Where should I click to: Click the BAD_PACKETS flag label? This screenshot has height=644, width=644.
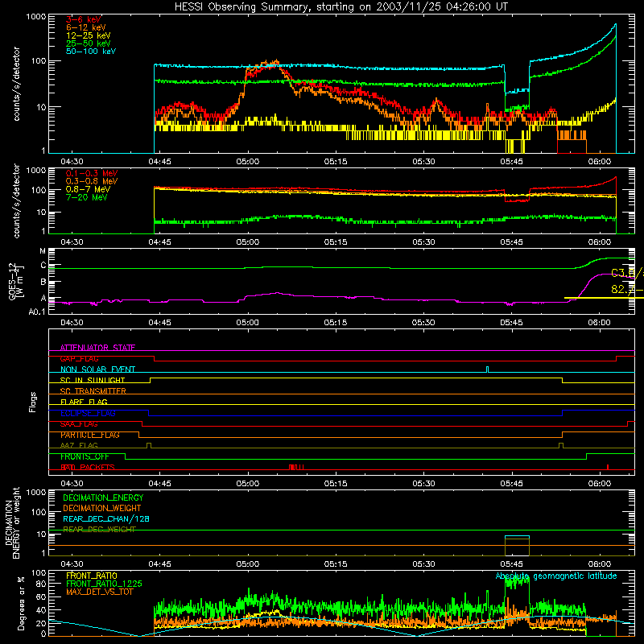(x=88, y=468)
